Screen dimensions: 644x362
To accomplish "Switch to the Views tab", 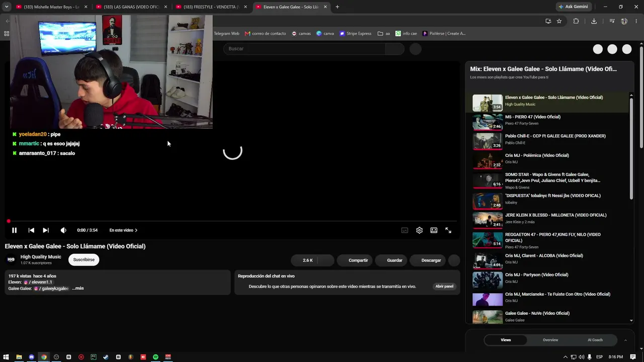I will pos(506,340).
